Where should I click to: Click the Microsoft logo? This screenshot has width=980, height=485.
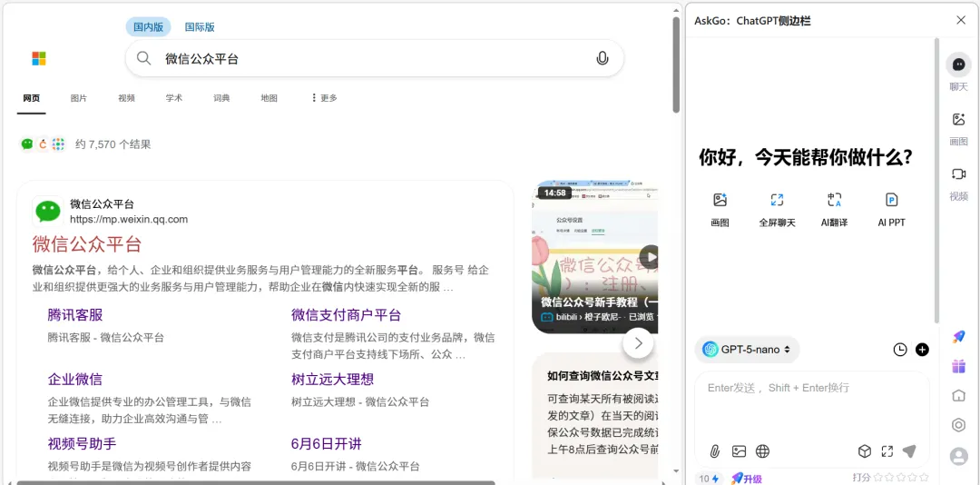[39, 59]
